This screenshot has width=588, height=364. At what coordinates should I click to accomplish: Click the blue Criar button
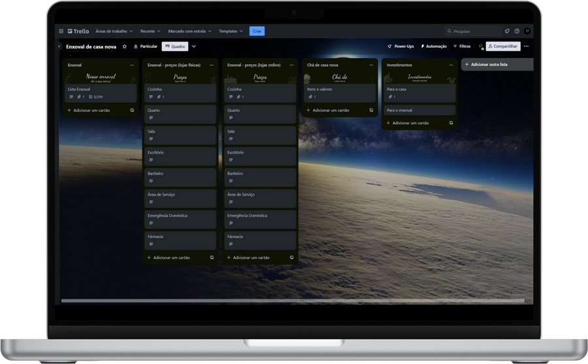[x=257, y=31]
